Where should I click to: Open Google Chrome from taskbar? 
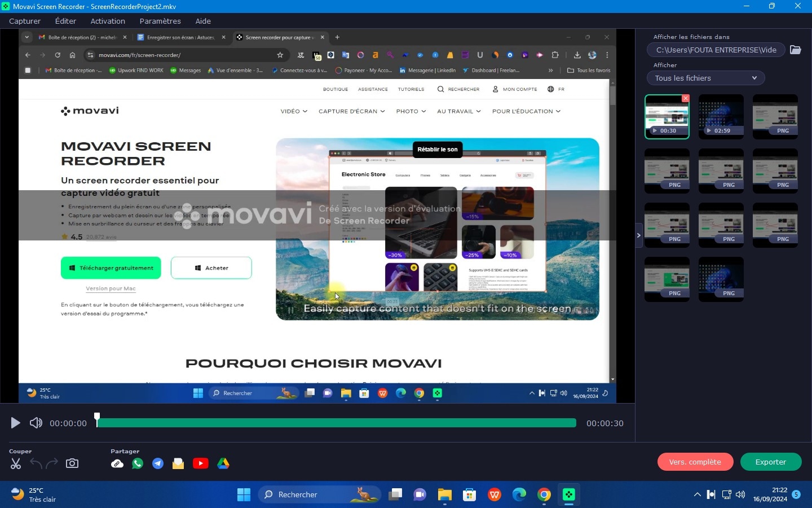(x=544, y=494)
